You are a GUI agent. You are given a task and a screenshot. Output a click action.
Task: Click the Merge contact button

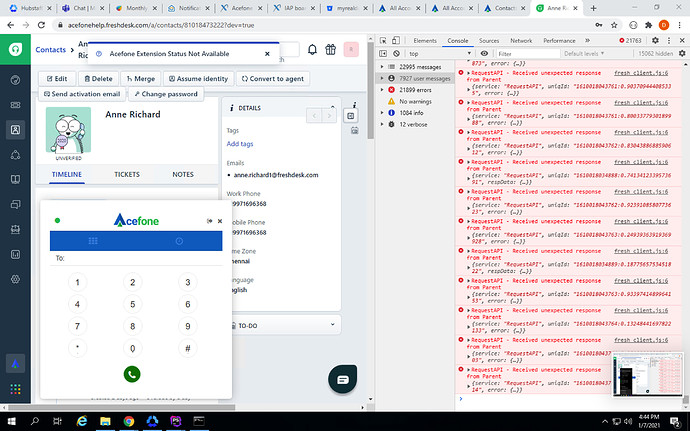141,78
